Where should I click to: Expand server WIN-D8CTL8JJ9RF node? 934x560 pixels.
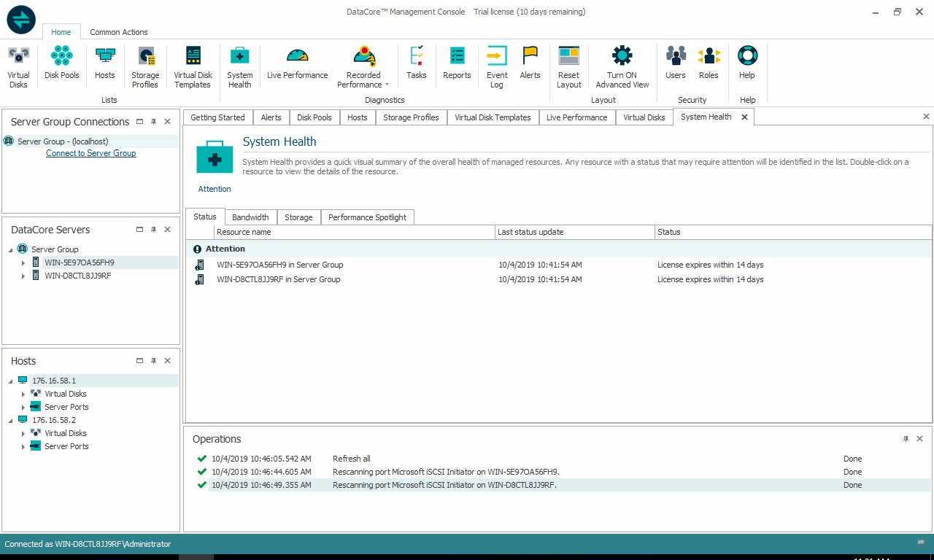pos(23,276)
